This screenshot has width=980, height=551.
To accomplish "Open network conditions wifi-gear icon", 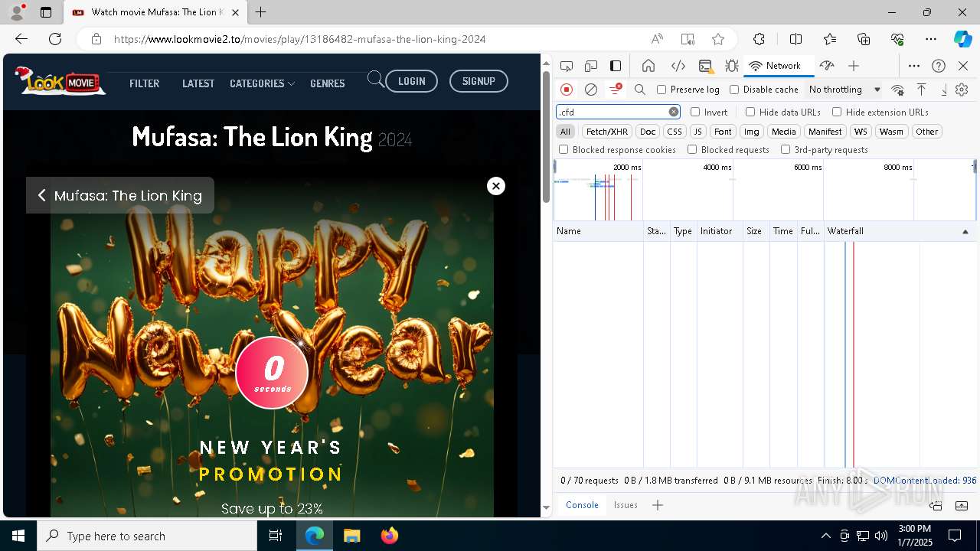I will (x=898, y=90).
